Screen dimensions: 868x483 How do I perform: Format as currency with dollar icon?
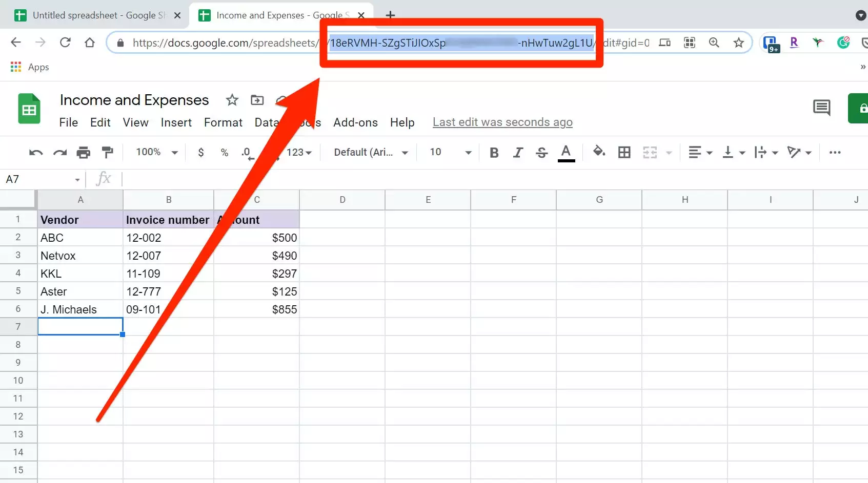pyautogui.click(x=201, y=152)
